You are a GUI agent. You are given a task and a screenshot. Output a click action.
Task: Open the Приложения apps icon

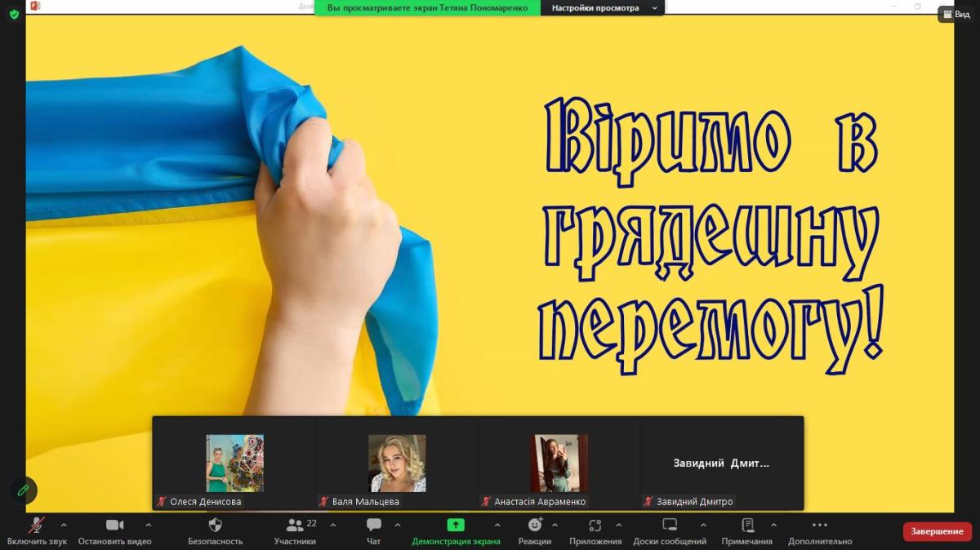pos(595,525)
